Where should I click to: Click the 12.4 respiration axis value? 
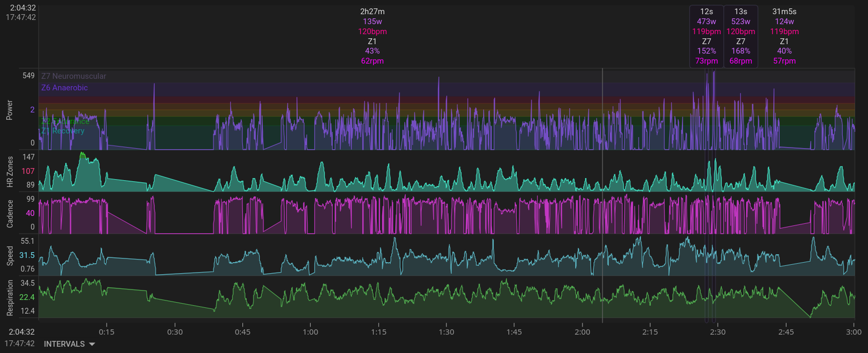click(x=27, y=311)
